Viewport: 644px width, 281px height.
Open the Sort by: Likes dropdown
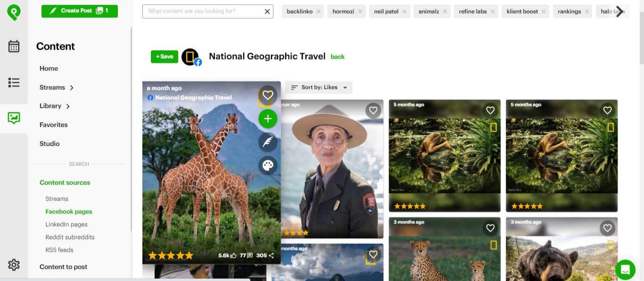[319, 87]
